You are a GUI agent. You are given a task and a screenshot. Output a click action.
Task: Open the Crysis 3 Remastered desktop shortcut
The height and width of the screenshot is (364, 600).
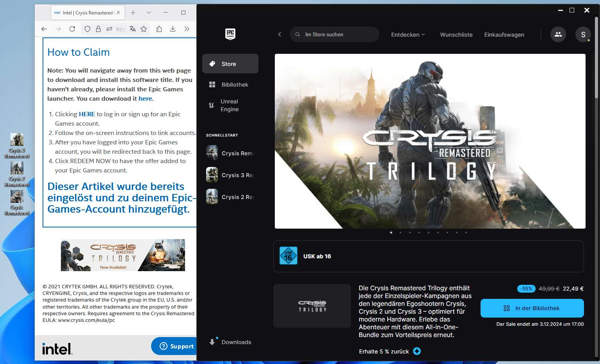coord(17,146)
